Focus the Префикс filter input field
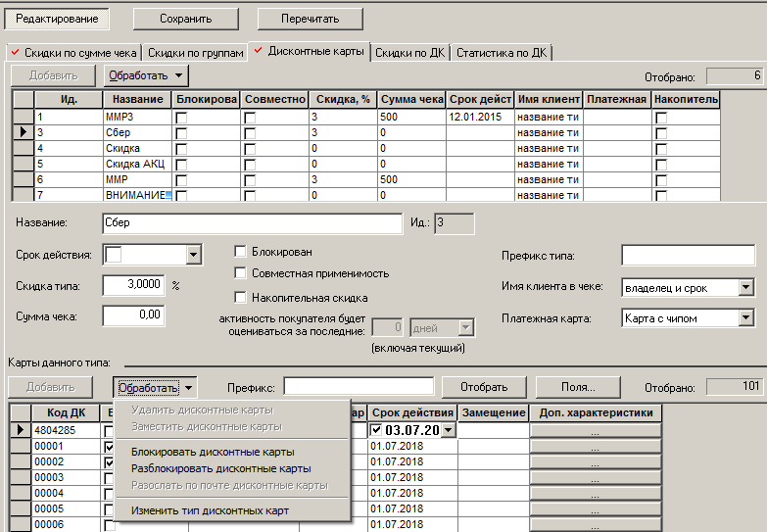 [x=359, y=386]
